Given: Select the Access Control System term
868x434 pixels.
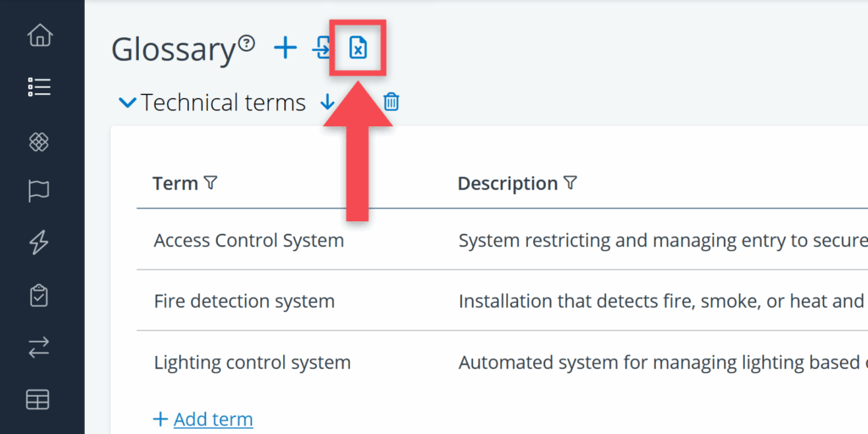Looking at the screenshot, I should pyautogui.click(x=248, y=241).
